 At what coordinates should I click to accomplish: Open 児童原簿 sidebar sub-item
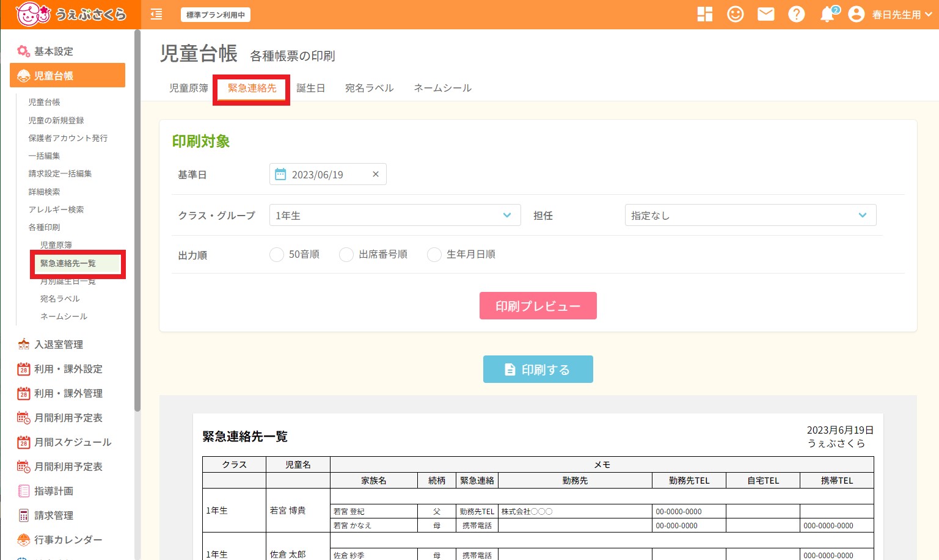click(x=56, y=245)
